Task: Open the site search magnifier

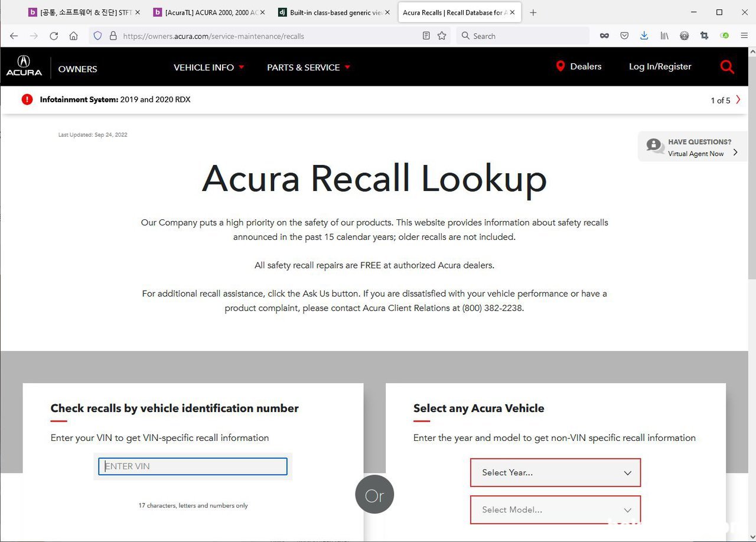Action: click(x=727, y=67)
